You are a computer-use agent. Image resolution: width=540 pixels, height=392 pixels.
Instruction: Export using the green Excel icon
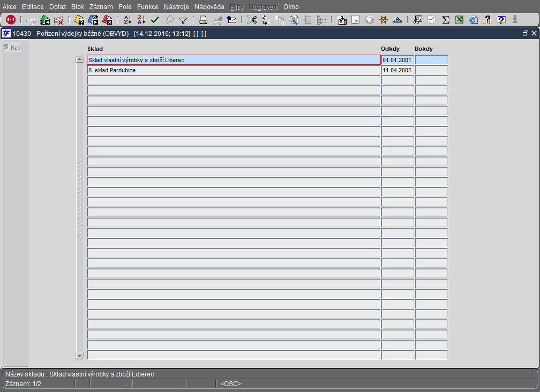click(460, 20)
